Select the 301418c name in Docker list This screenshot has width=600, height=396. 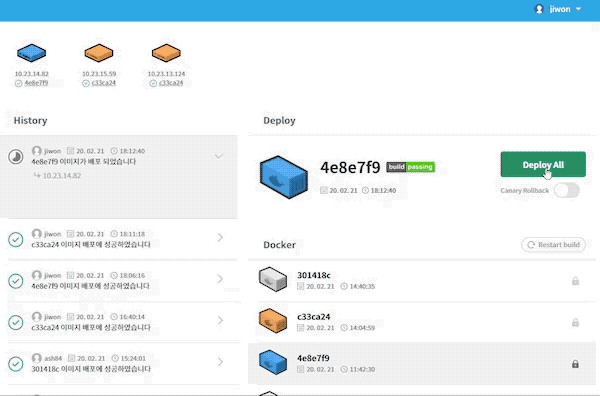point(313,275)
